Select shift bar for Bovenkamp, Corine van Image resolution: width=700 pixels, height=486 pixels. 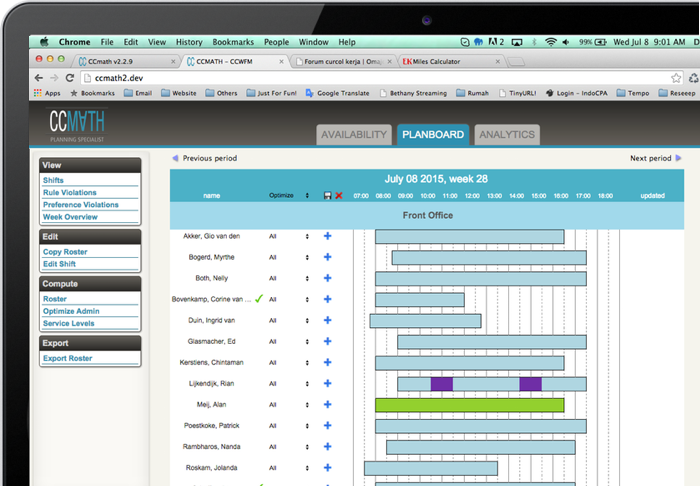point(420,300)
